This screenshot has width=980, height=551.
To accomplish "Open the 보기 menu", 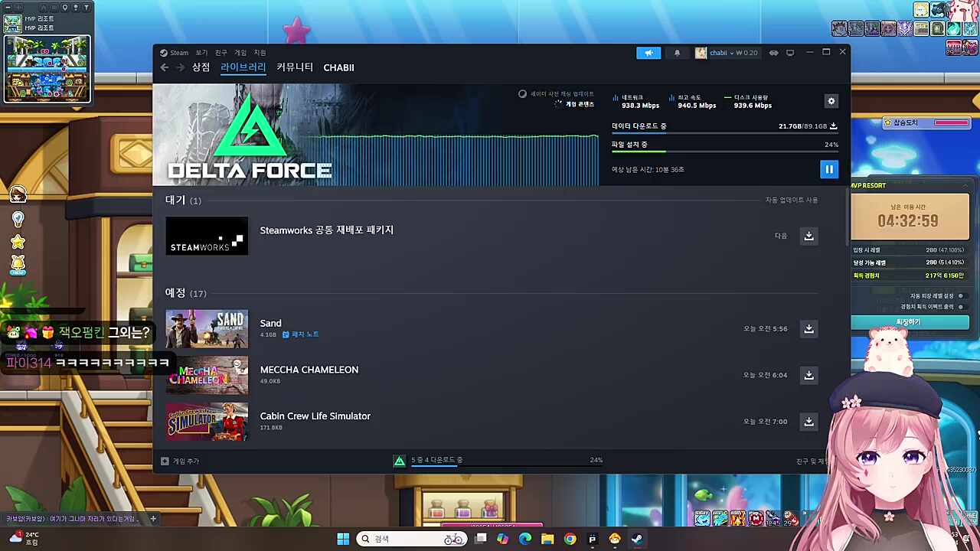I will [201, 53].
